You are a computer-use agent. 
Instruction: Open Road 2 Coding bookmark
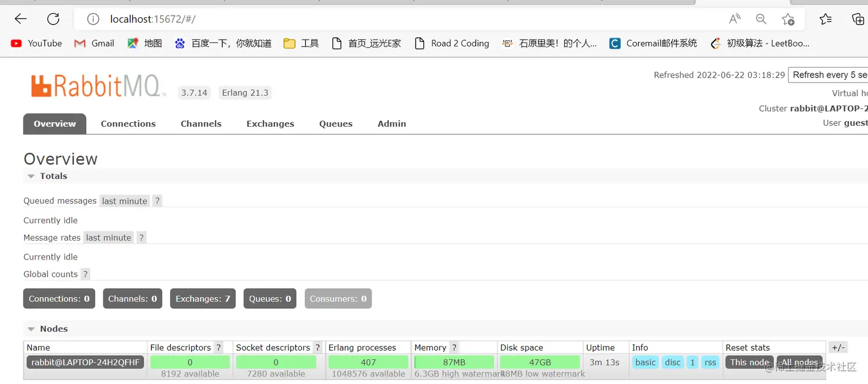[452, 43]
